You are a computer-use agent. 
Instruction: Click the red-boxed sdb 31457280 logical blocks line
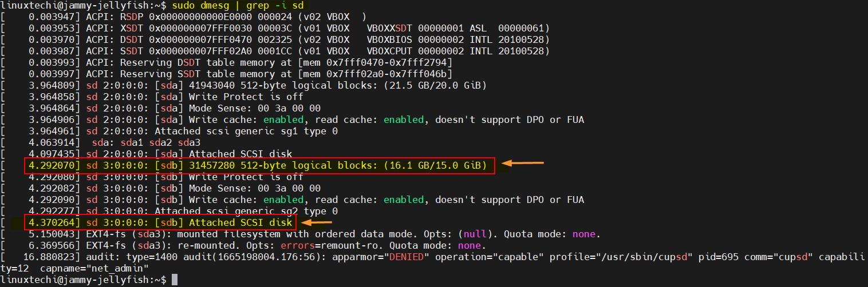pyautogui.click(x=259, y=166)
